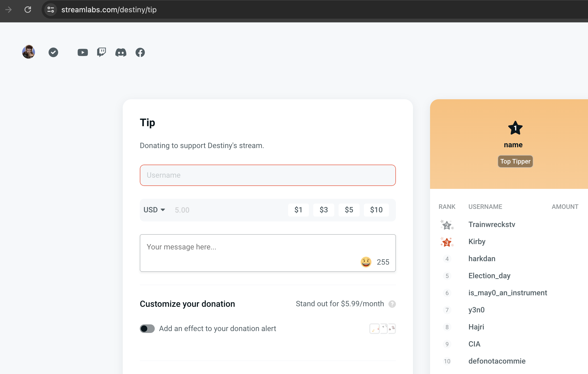Screen dimensions: 588x374
Task: Click the verified checkmark badge
Action: tap(53, 52)
